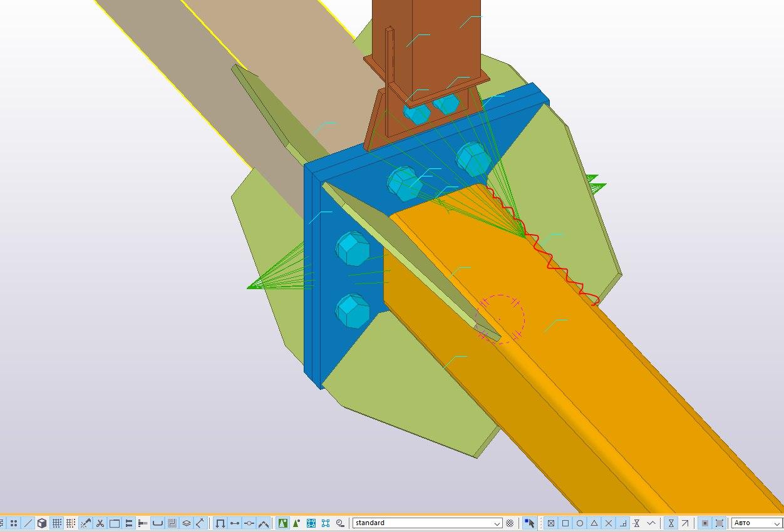Toggle snap to nearest points icon
Viewport: 784px width, 532px height.
coord(651,523)
